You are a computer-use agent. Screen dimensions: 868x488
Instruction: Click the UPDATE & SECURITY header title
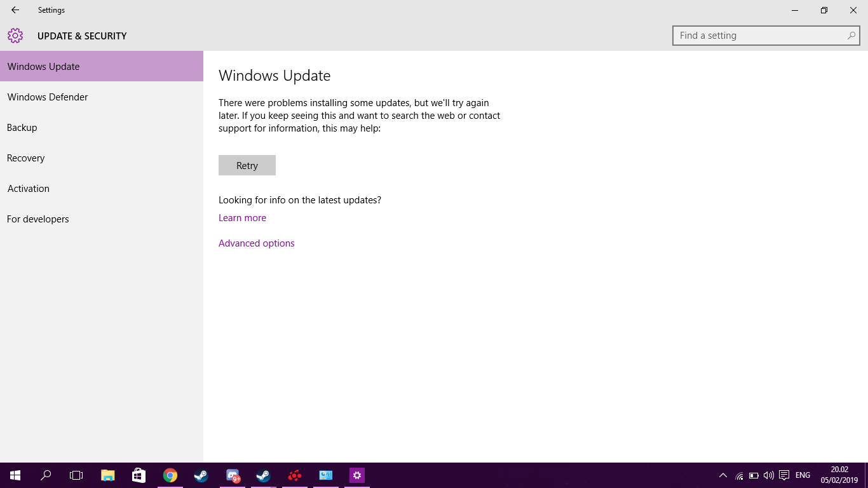(x=82, y=36)
